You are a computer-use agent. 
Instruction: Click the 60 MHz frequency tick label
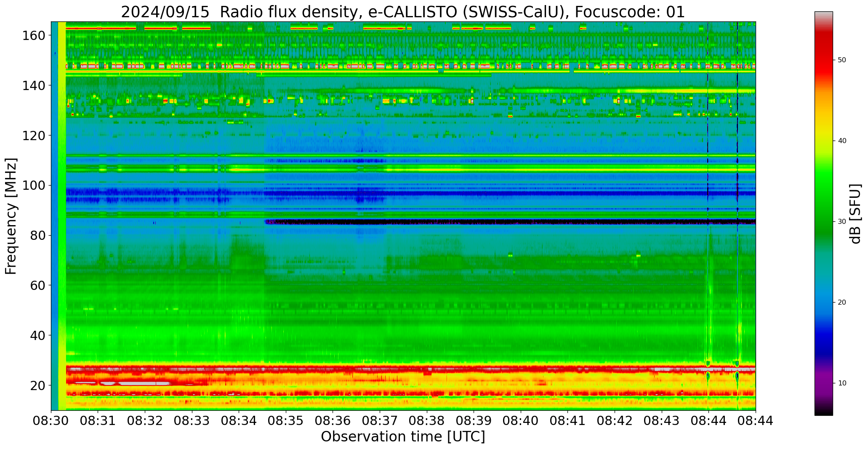pos(37,285)
